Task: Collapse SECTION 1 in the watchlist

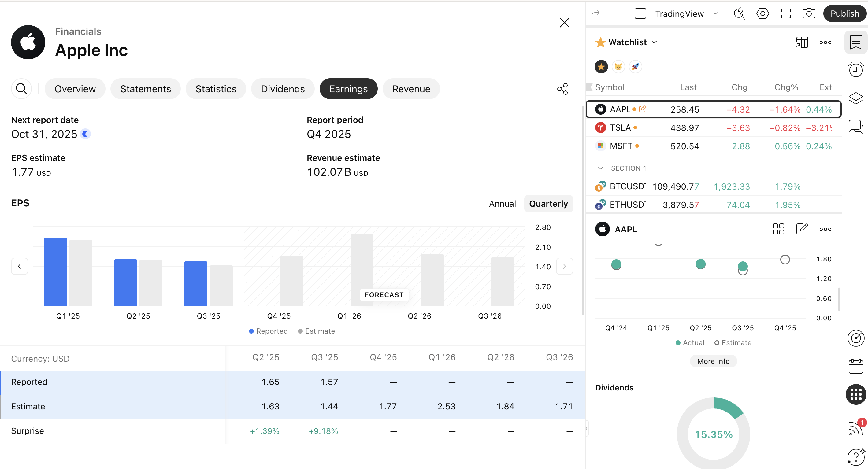Action: click(600, 168)
